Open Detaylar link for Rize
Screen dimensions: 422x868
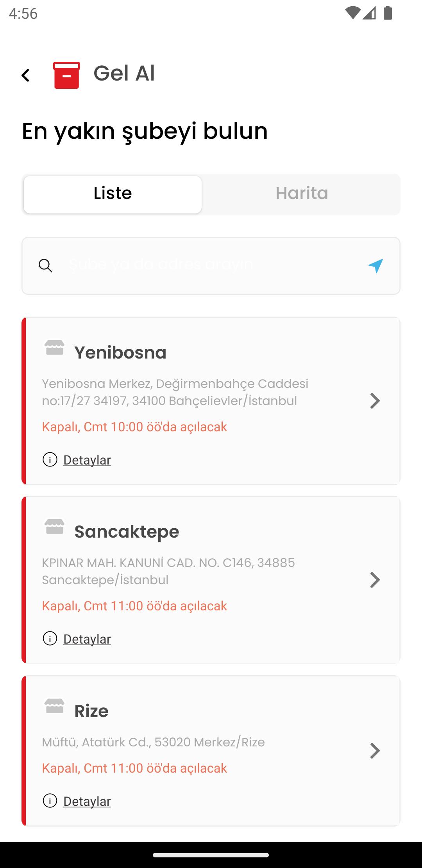pyautogui.click(x=87, y=802)
